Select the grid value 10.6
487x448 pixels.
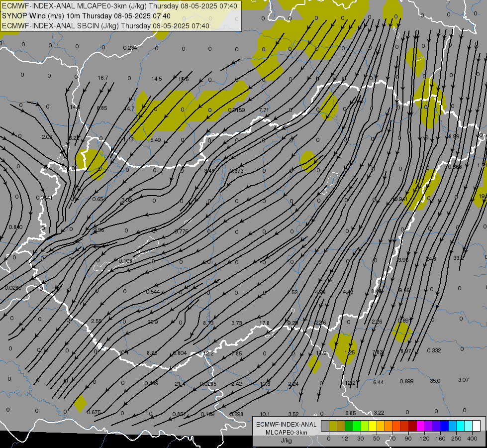(265, 384)
